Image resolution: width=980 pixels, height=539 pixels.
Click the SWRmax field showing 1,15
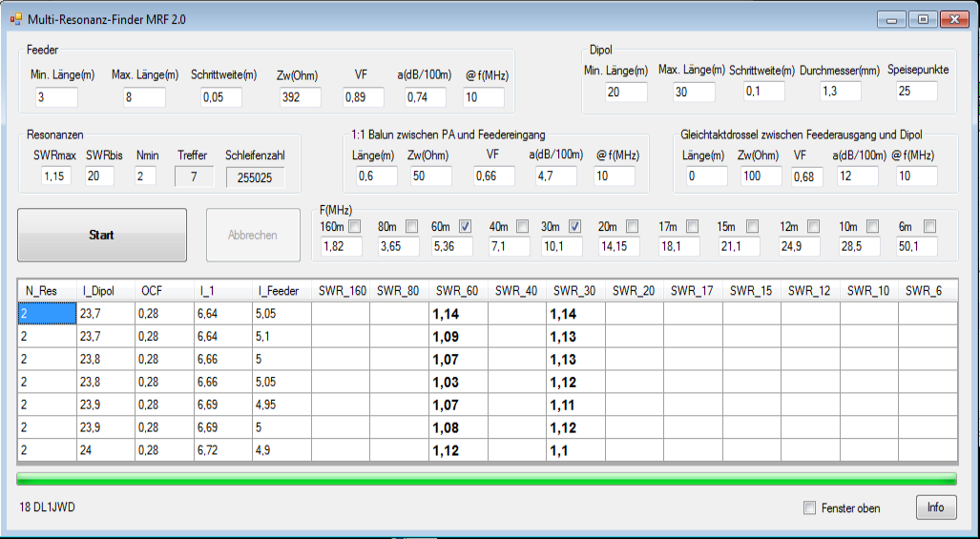click(56, 176)
